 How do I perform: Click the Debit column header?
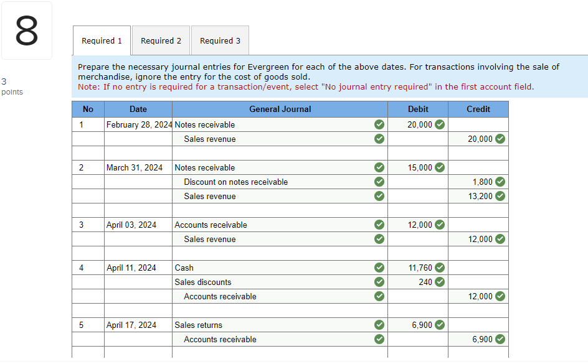[418, 109]
